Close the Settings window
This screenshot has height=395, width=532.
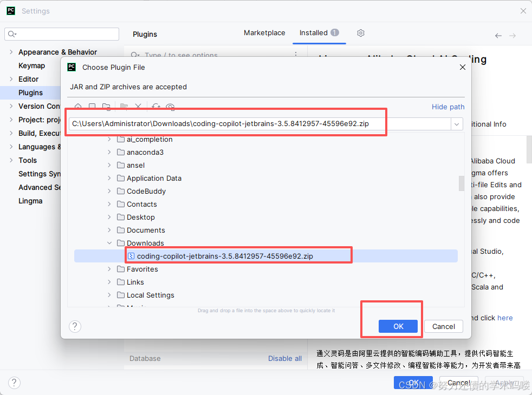pyautogui.click(x=523, y=11)
